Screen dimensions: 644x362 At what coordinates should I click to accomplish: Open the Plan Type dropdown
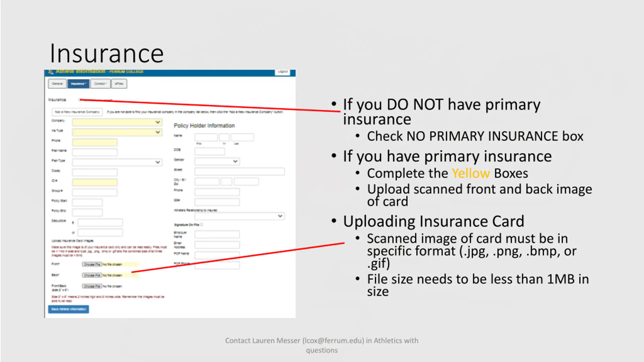[x=117, y=162]
